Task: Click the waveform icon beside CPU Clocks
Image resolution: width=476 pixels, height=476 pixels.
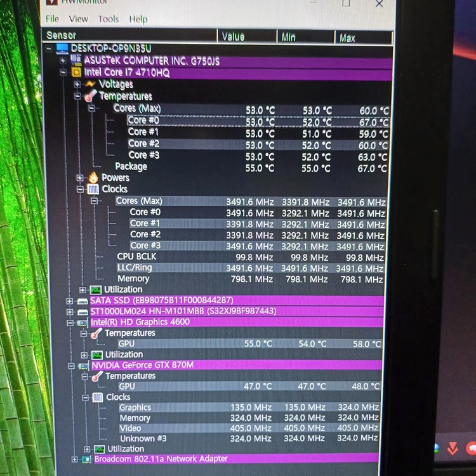Action: click(x=93, y=189)
